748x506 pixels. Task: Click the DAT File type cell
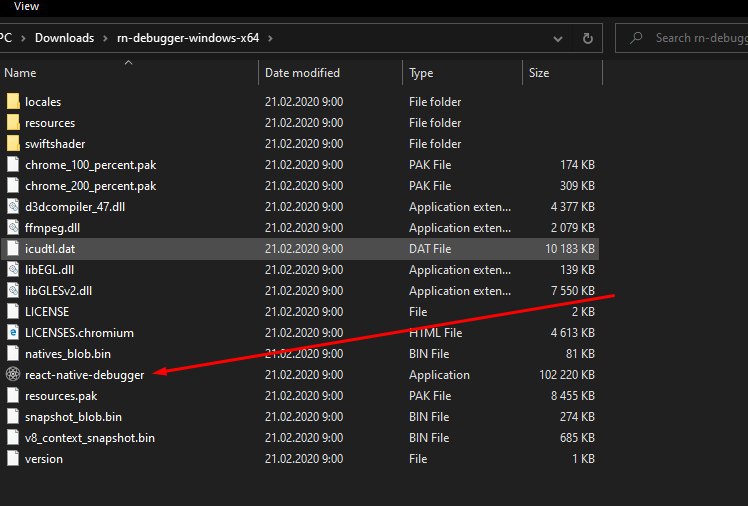coord(430,248)
